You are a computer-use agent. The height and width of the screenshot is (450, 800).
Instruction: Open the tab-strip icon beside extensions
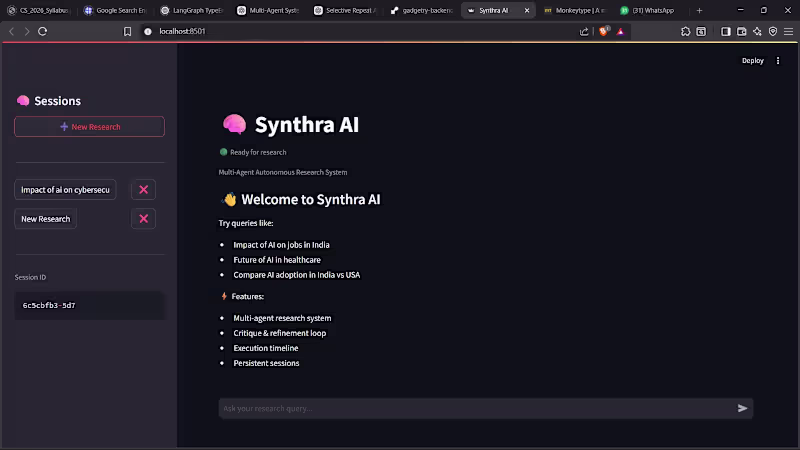(701, 31)
